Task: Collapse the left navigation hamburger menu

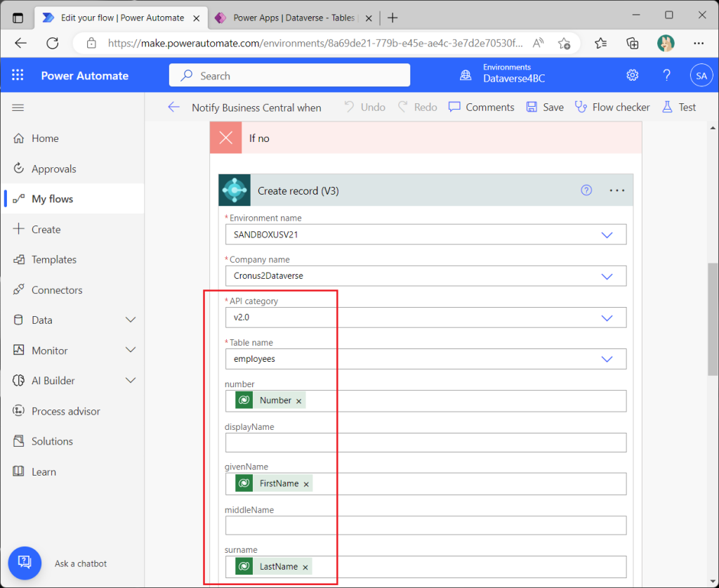Action: (18, 107)
